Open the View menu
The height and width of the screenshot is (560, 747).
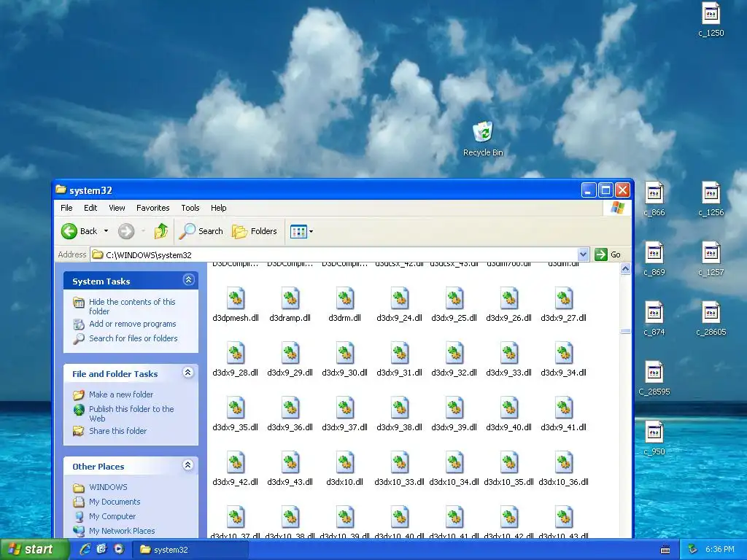[117, 208]
